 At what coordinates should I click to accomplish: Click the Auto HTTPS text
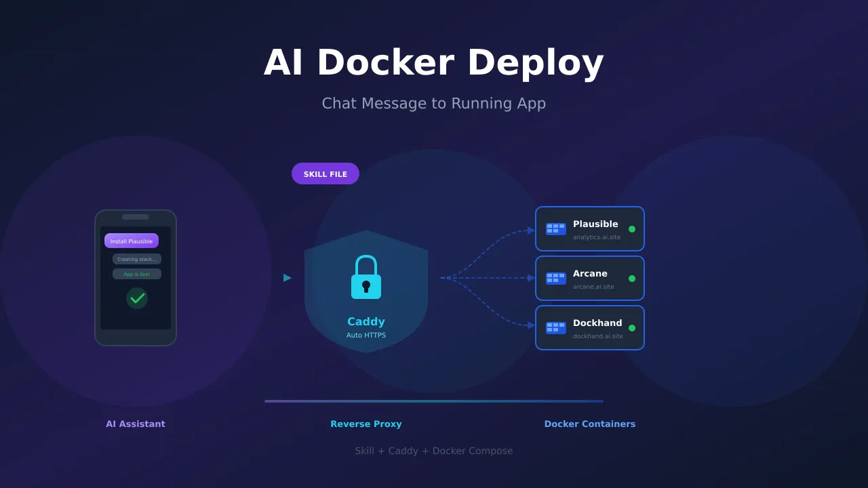click(366, 335)
